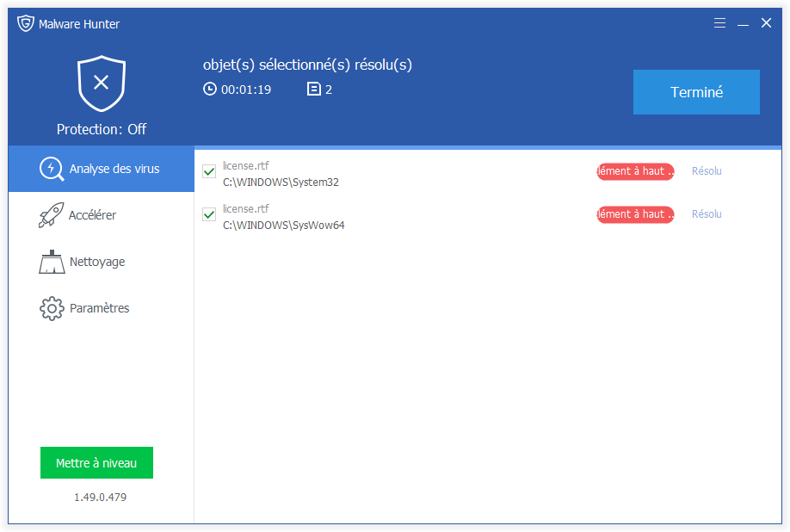Click the Malware Hunter shield in title bar
The width and height of the screenshot is (790, 532).
24,23
